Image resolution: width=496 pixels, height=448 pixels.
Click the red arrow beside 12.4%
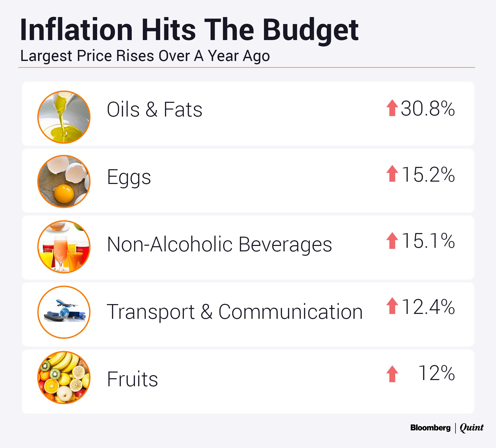point(392,306)
